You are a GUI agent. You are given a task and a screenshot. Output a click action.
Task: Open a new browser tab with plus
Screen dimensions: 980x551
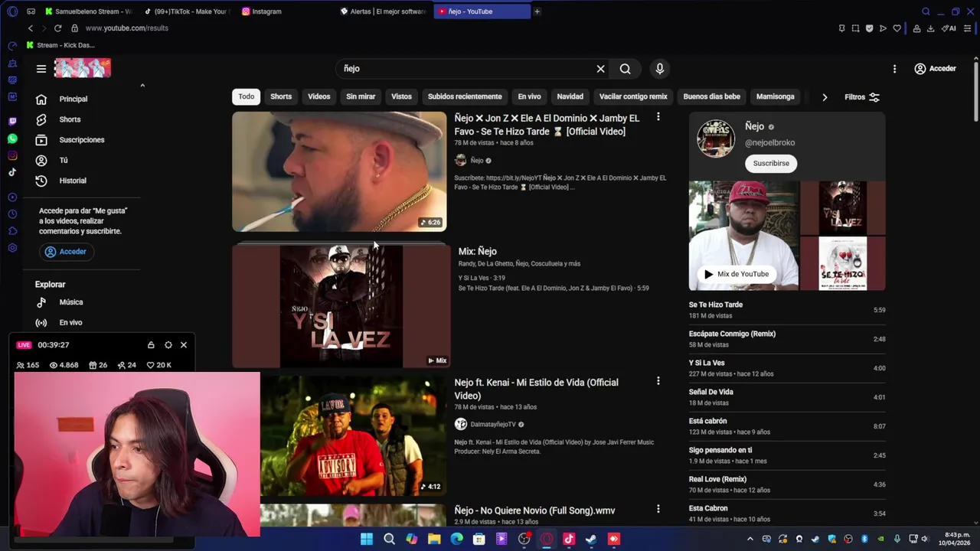pyautogui.click(x=537, y=11)
